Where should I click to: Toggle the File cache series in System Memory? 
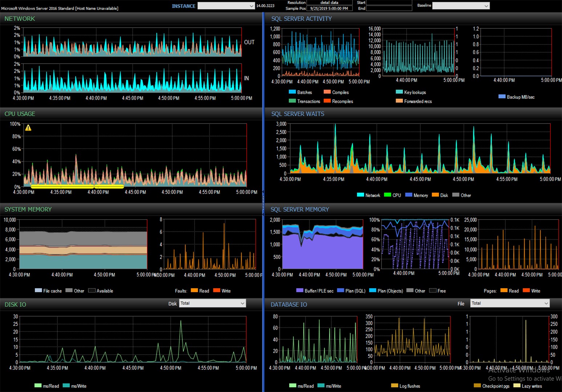(39, 290)
